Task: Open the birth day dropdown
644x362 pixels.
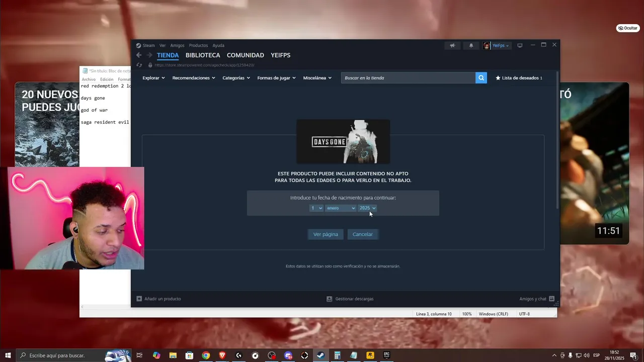Action: click(316, 208)
